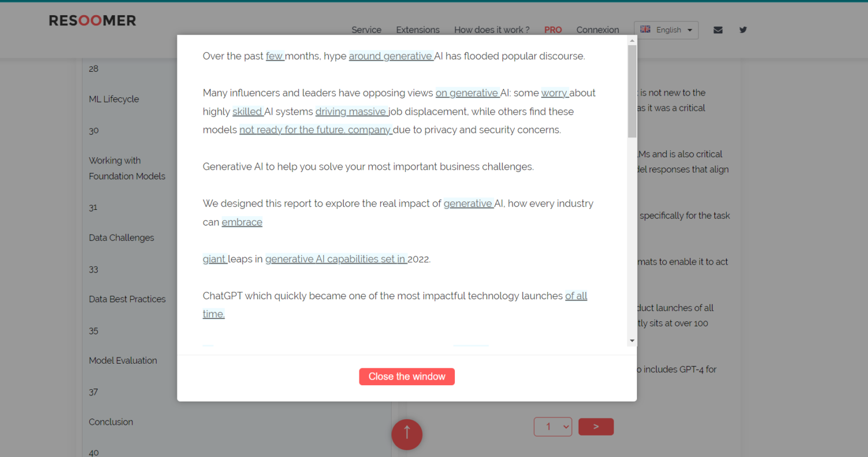Close the window using red button

click(407, 377)
